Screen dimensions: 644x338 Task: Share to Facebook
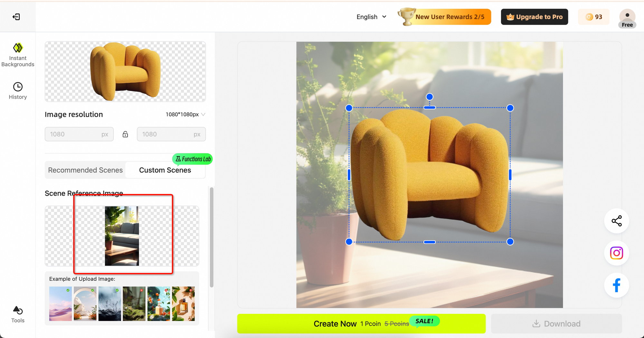(x=616, y=285)
